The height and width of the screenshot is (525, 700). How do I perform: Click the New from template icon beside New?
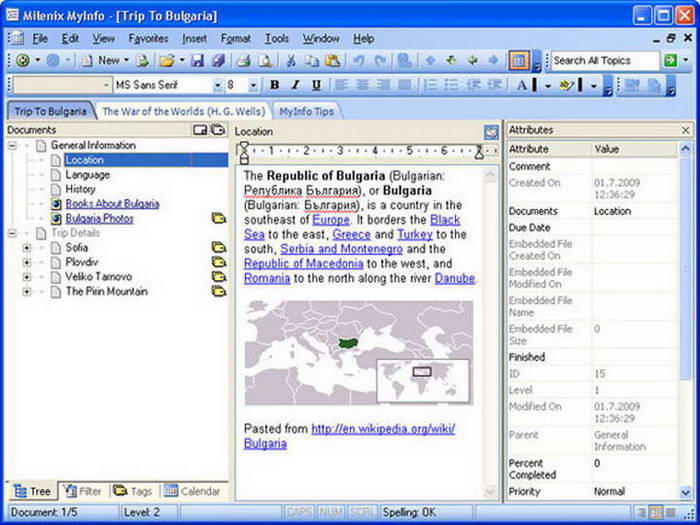tap(142, 60)
